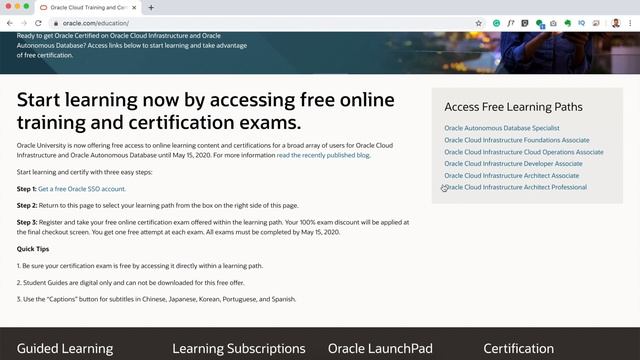
Task: Click the 'Step 2:' instruction text
Action: 158,205
